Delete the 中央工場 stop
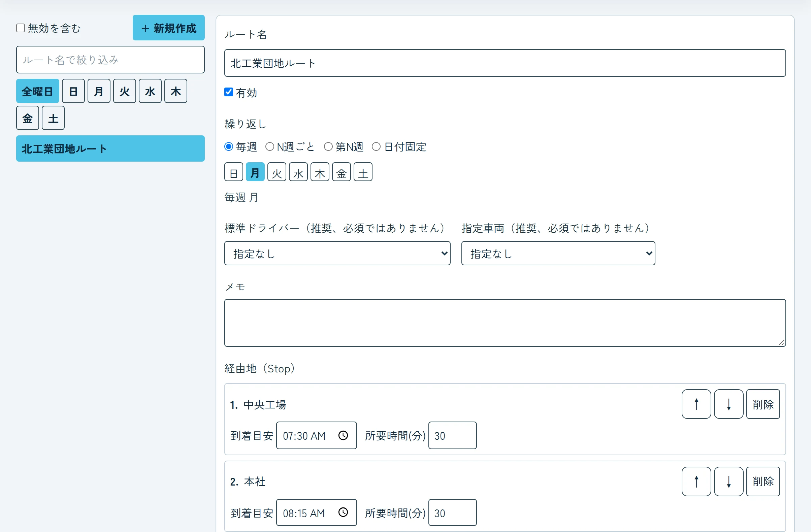811x532 pixels. point(763,404)
